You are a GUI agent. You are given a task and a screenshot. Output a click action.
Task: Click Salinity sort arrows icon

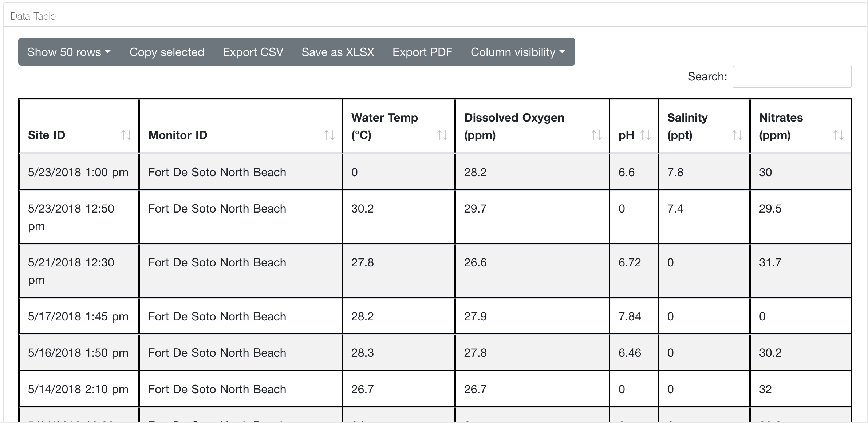pyautogui.click(x=737, y=135)
